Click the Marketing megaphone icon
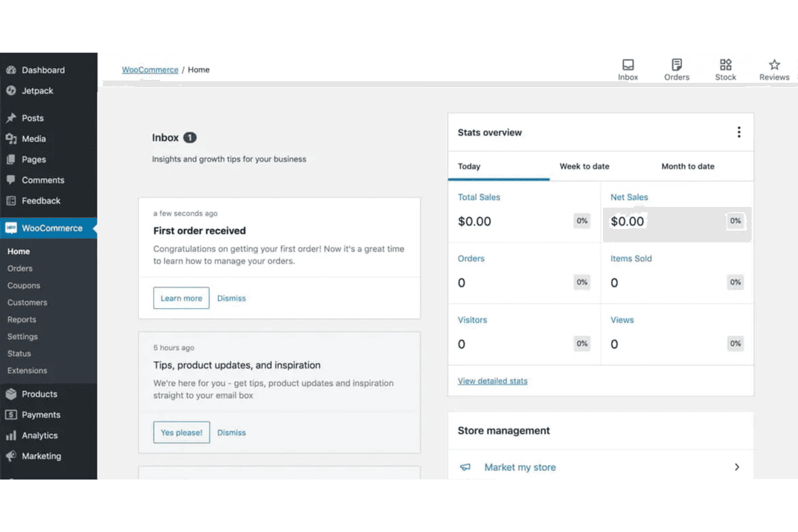 click(11, 456)
